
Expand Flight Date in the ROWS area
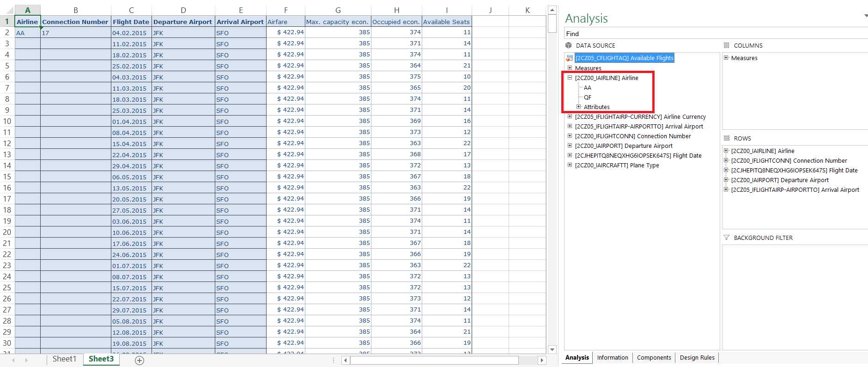(x=726, y=170)
